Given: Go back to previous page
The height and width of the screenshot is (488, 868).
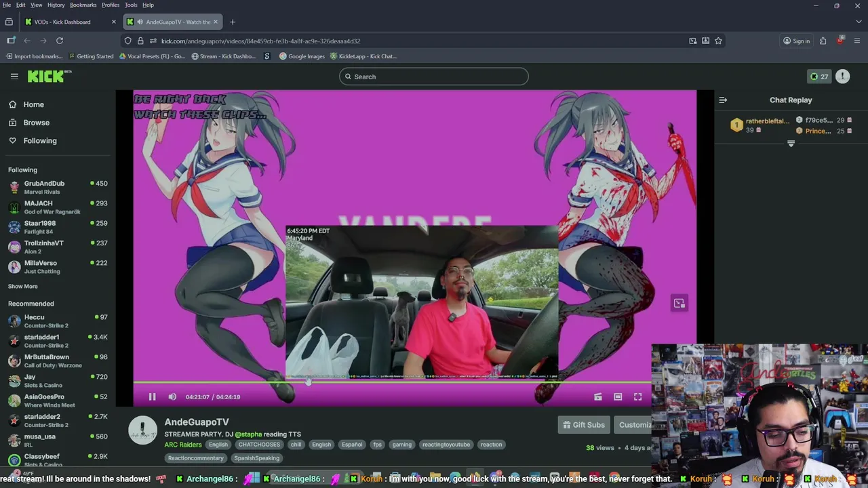Looking at the screenshot, I should (27, 41).
